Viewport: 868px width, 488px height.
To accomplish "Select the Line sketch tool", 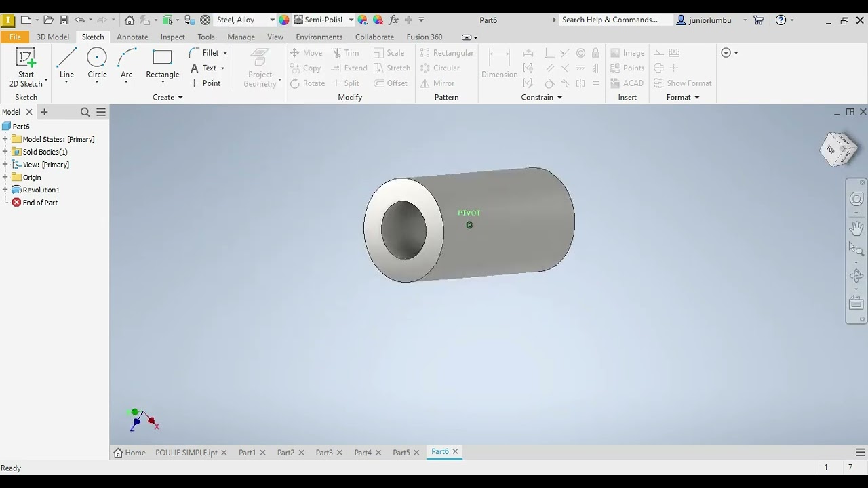I will (x=66, y=64).
